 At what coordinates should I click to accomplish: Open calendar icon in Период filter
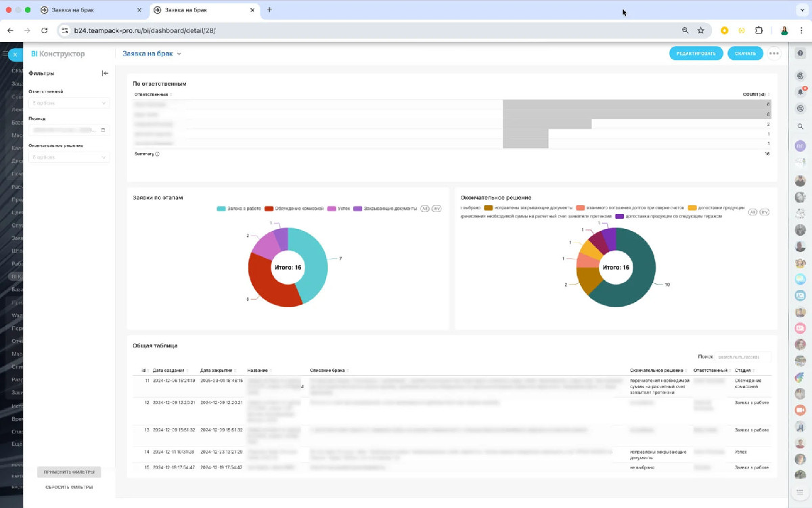[x=103, y=130]
